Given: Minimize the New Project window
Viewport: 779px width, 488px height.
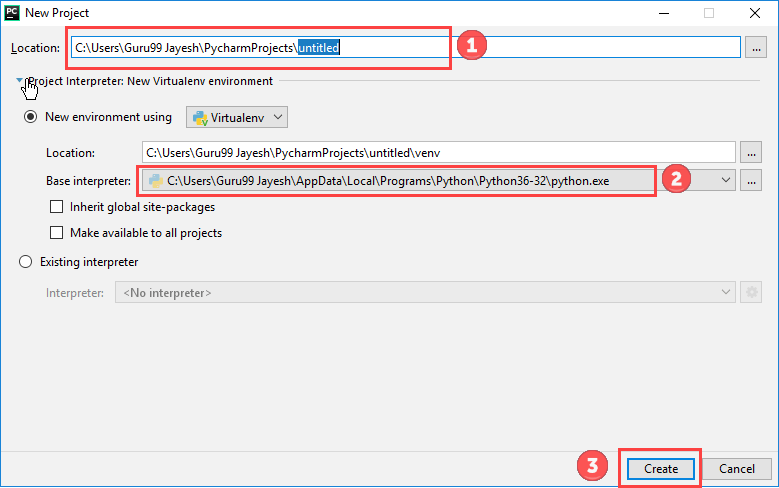Looking at the screenshot, I should click(x=662, y=13).
